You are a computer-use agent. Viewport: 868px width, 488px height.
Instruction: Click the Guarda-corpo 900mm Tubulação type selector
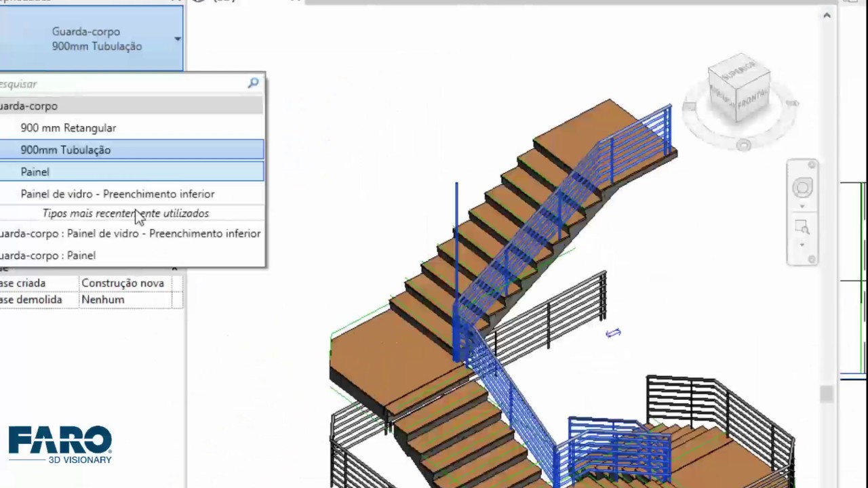pos(92,39)
